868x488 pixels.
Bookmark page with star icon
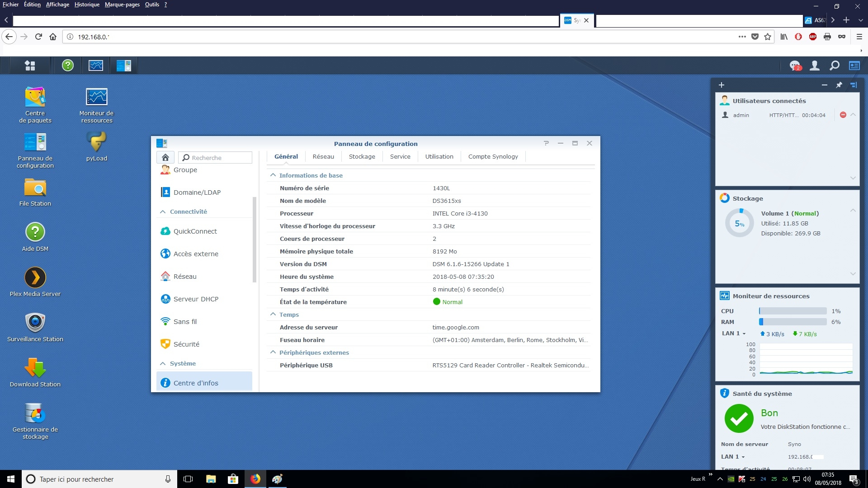pyautogui.click(x=768, y=37)
